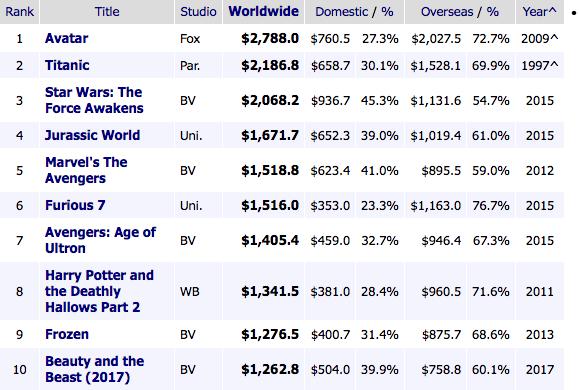Image resolution: width=579 pixels, height=390 pixels.
Task: Select Marvel's The Avengers title link
Action: pos(86,170)
